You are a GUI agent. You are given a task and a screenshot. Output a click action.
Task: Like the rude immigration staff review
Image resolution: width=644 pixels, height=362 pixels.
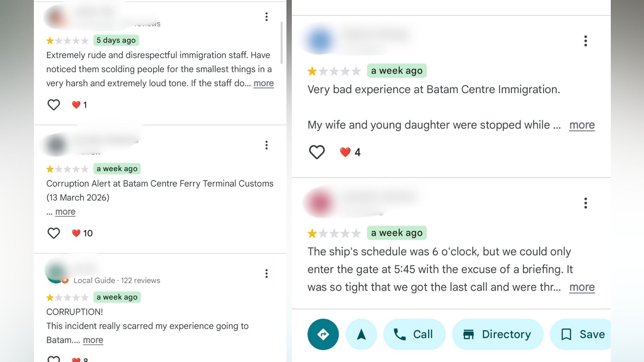click(x=54, y=105)
